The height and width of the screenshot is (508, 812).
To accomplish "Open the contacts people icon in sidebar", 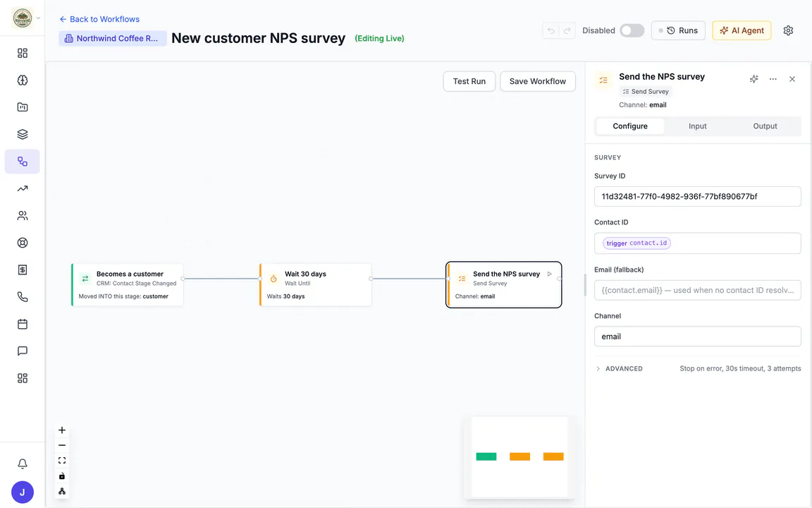I will (x=23, y=216).
